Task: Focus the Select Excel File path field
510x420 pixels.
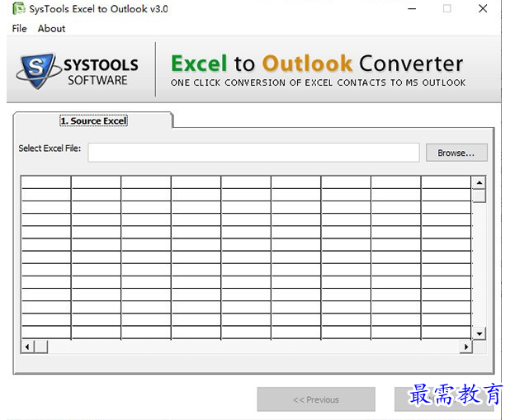Action: (253, 153)
